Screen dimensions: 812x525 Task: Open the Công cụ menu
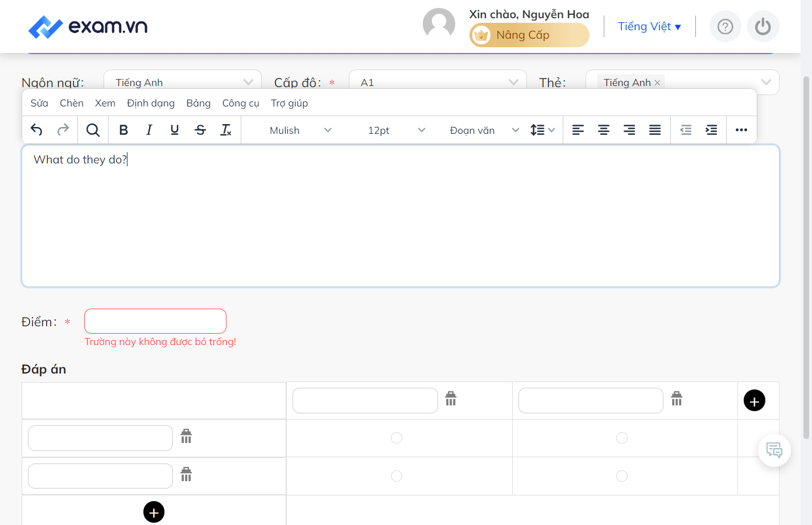(x=241, y=103)
